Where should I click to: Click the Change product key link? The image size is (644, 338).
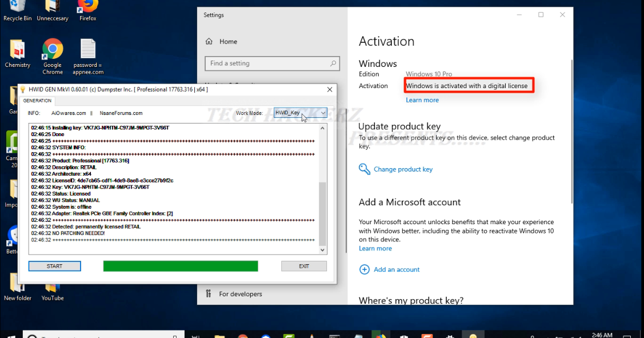403,169
